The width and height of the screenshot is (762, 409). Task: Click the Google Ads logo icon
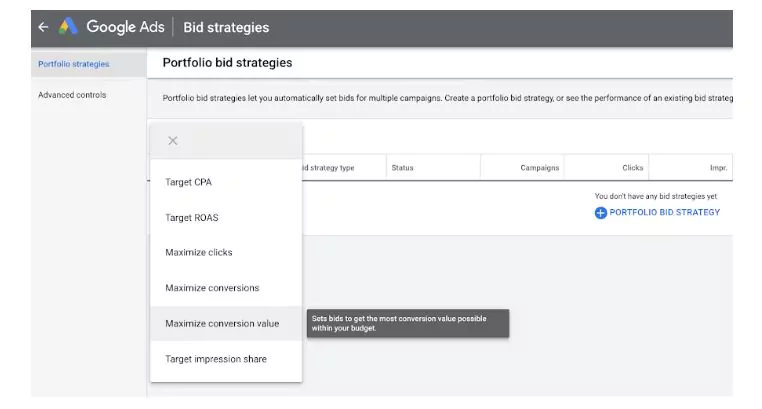pyautogui.click(x=69, y=27)
